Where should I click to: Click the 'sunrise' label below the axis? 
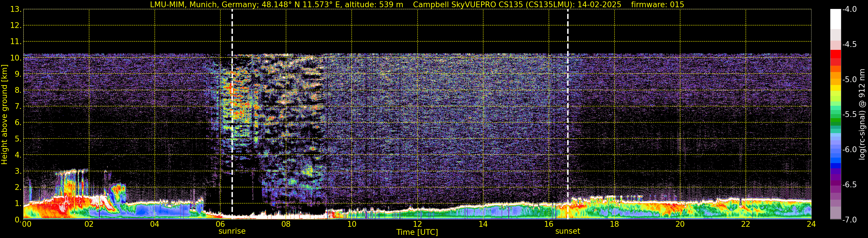coord(232,231)
